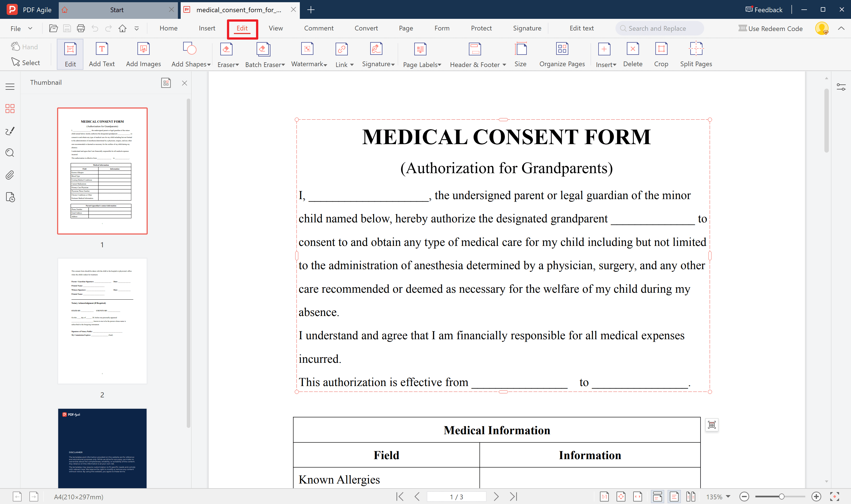This screenshot has width=851, height=504.
Task: Switch to the Protect ribbon tab
Action: [x=481, y=29]
